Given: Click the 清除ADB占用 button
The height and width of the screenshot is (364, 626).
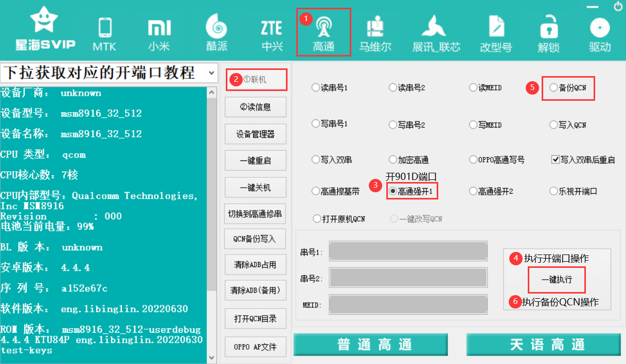Looking at the screenshot, I should point(256,265).
